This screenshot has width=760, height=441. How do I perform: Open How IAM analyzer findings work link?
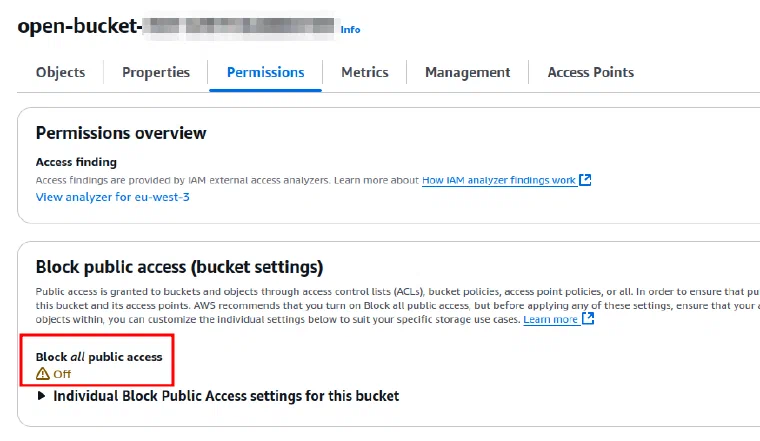499,180
